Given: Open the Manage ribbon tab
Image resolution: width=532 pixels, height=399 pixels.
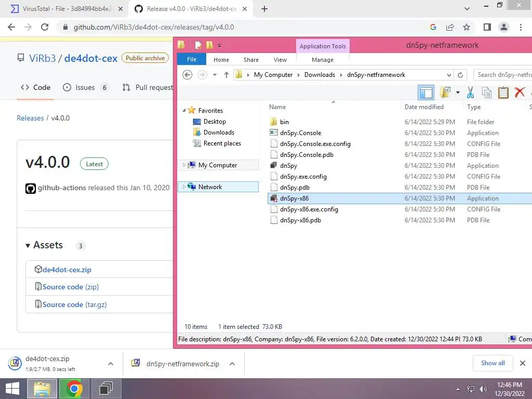Looking at the screenshot, I should pyautogui.click(x=322, y=60).
